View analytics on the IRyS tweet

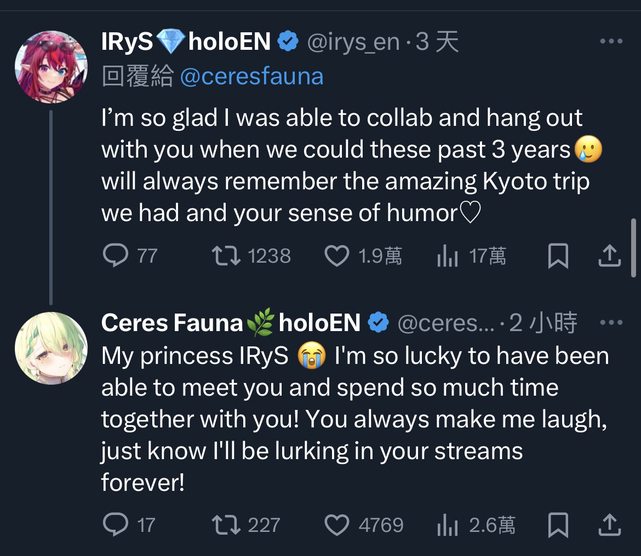447,256
